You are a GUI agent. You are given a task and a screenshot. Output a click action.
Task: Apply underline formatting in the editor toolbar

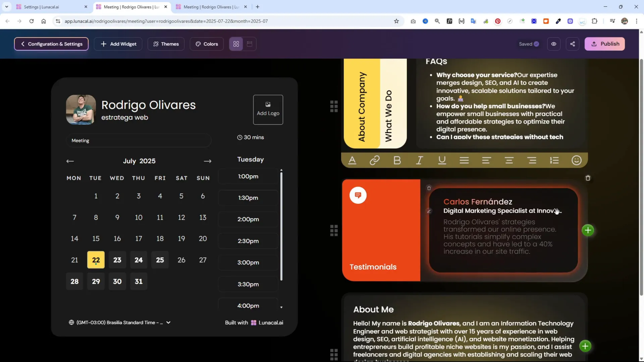442,160
